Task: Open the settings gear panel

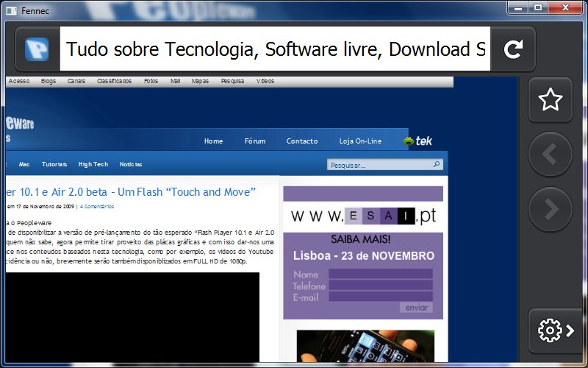Action: 556,330
